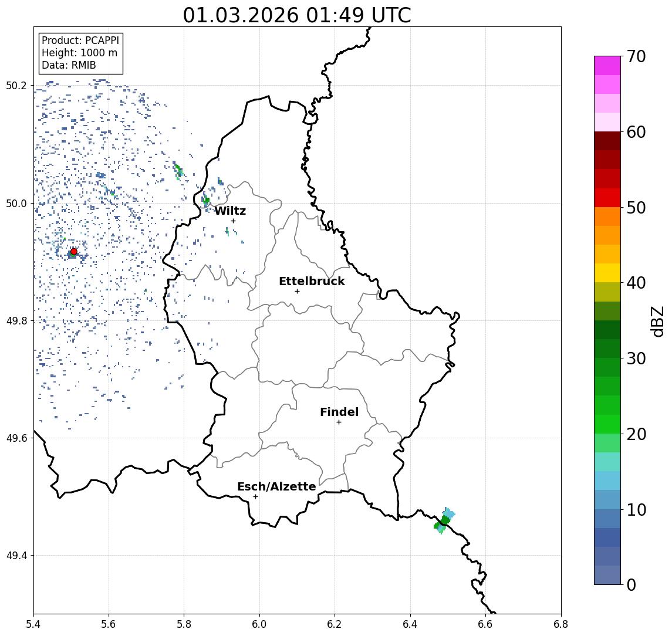672x636 pixels.
Task: Click the colorbar tick label 10
Action: [636, 509]
